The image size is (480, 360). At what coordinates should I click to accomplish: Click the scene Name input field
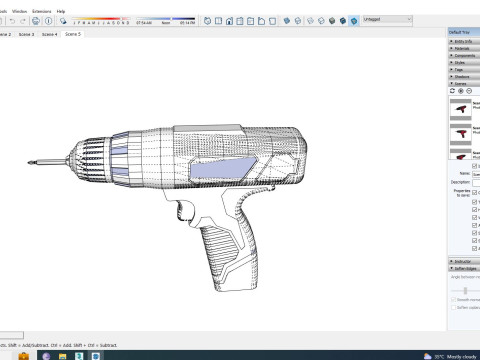pyautogui.click(x=476, y=174)
